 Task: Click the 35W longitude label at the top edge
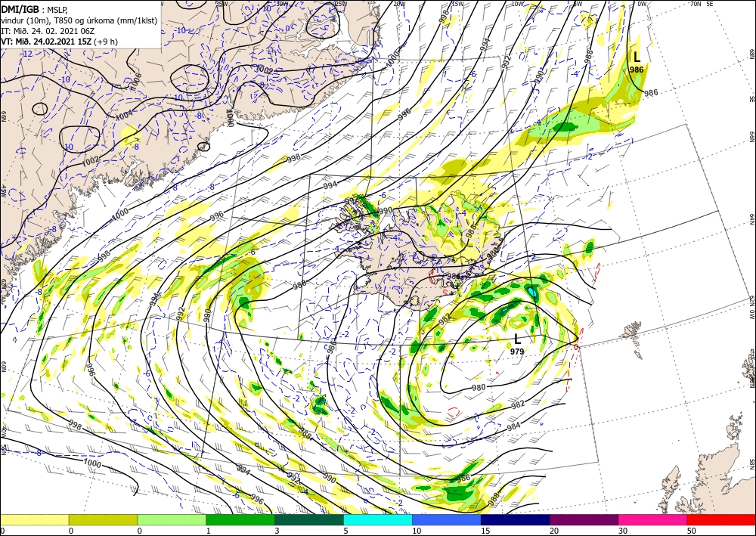tap(222, 4)
